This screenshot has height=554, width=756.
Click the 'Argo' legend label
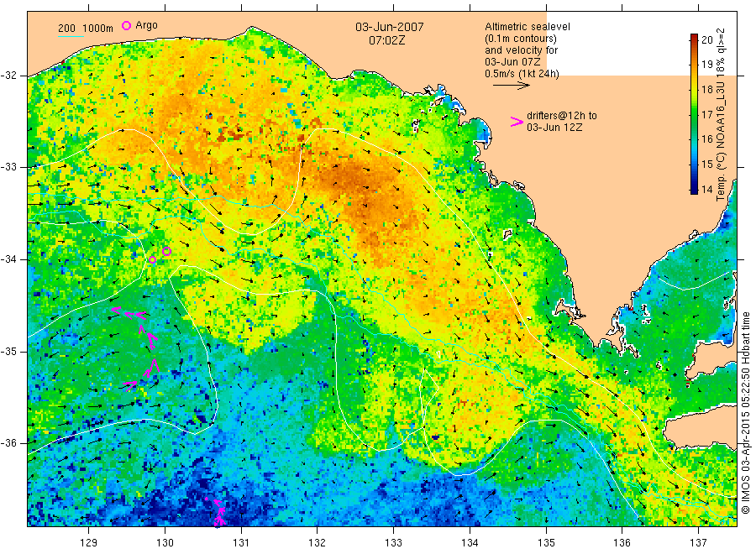coord(146,25)
